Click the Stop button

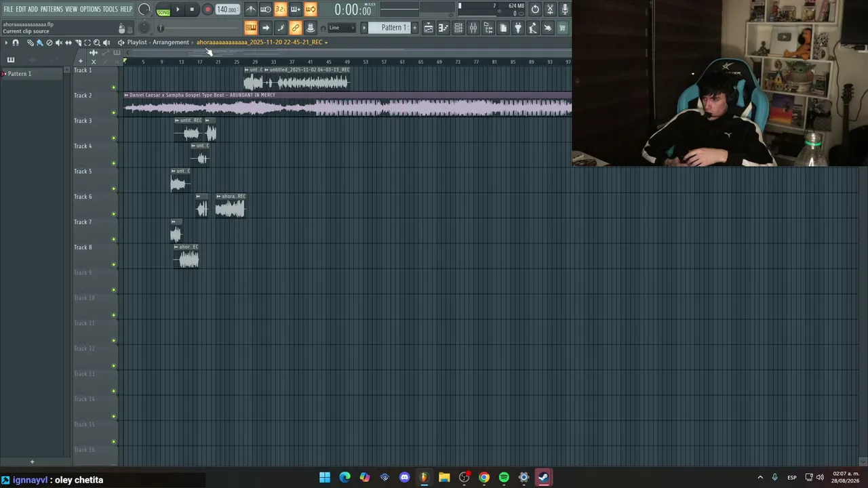(x=193, y=9)
